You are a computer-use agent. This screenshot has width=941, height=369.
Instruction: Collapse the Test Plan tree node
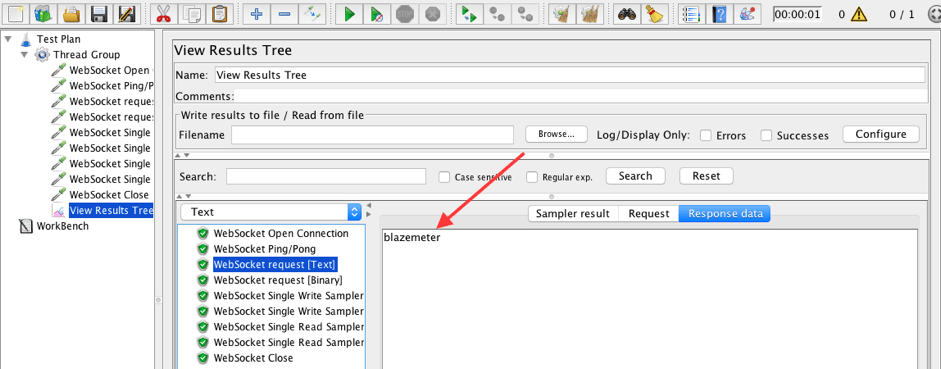point(8,39)
